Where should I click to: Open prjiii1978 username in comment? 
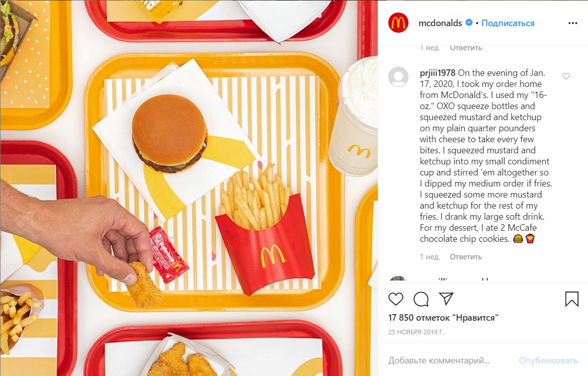(438, 73)
